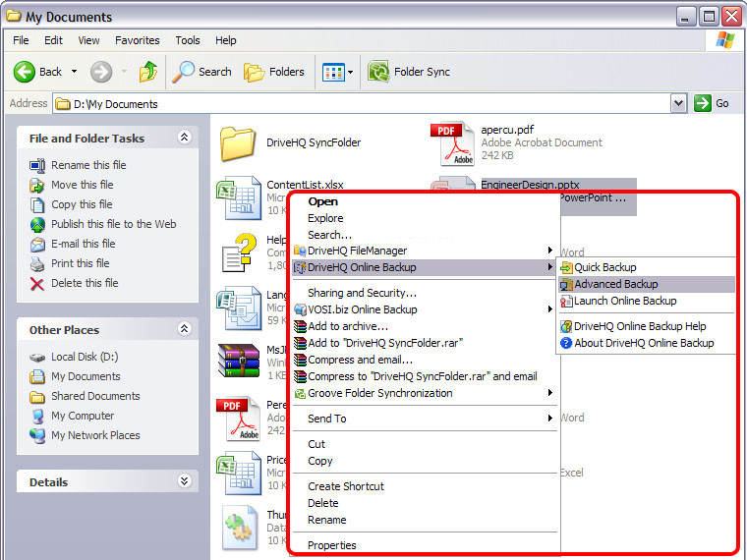
Task: Open Local Disk (D:) in Other Places
Action: (85, 357)
